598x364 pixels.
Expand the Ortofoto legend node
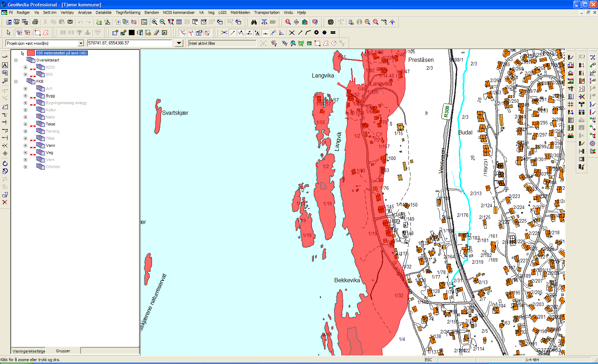click(x=25, y=167)
